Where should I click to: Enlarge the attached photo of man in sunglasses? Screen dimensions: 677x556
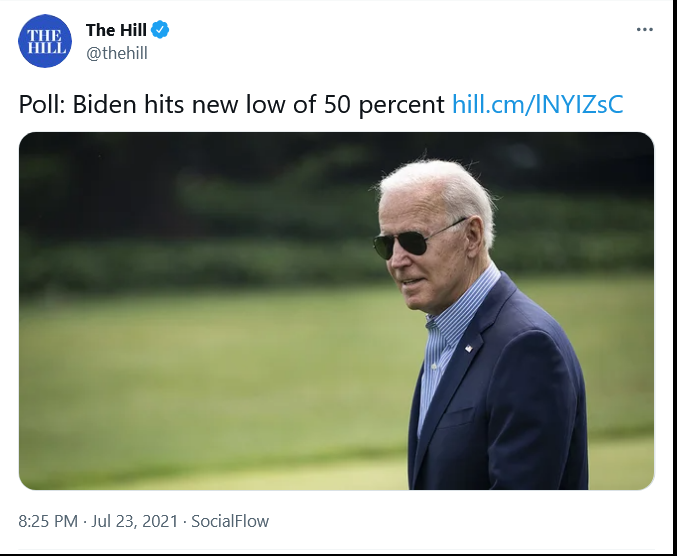[x=336, y=311]
